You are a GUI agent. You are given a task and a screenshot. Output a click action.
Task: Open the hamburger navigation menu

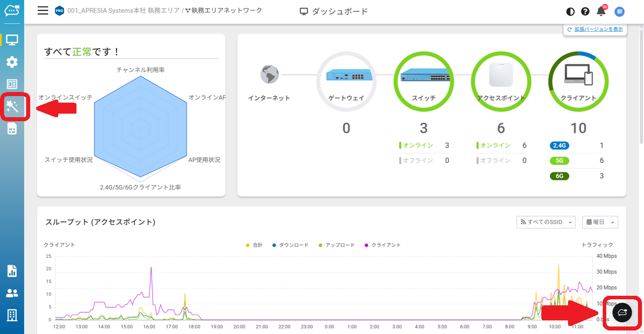tap(43, 11)
